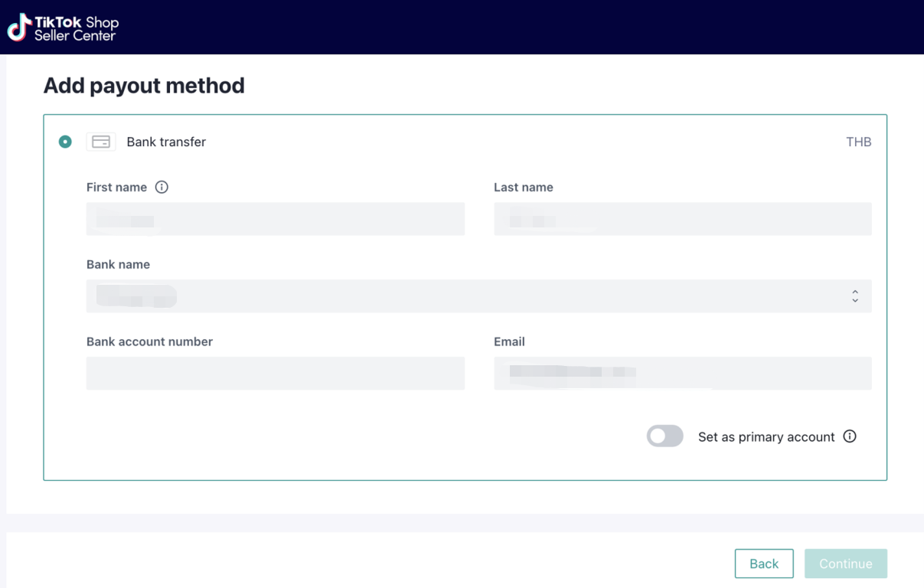Screen dimensions: 924x588
Task: Select the Bank transfer radio button
Action: tap(65, 142)
